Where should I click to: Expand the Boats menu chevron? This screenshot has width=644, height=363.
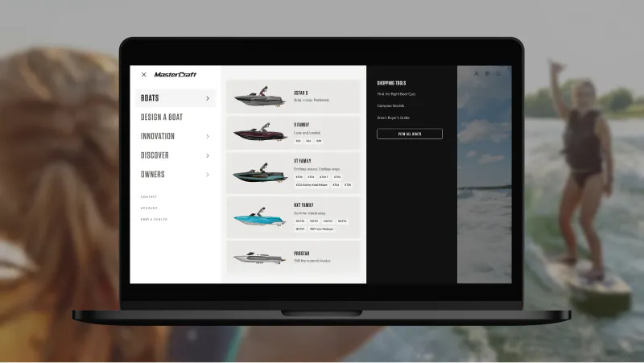208,98
